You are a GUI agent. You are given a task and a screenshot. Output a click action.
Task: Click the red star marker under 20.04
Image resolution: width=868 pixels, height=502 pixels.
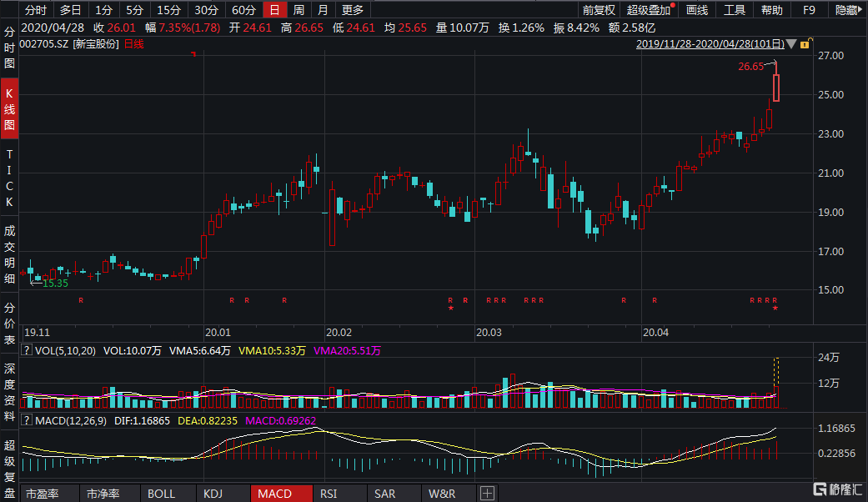coord(775,308)
